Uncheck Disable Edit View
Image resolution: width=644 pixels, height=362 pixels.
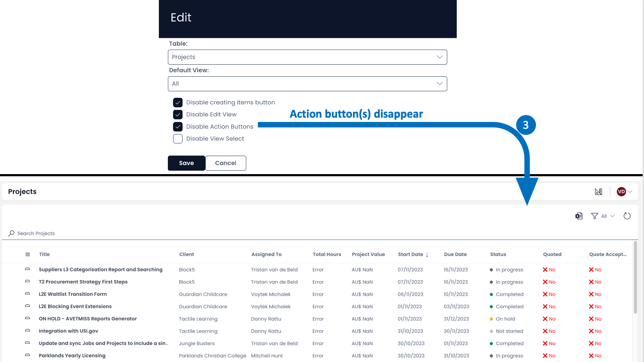click(178, 115)
